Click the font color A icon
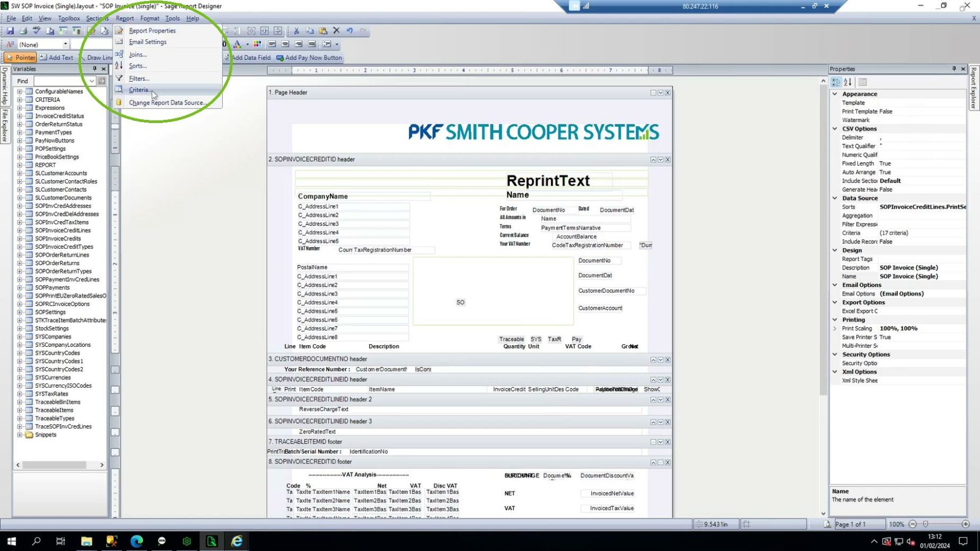 tap(237, 44)
